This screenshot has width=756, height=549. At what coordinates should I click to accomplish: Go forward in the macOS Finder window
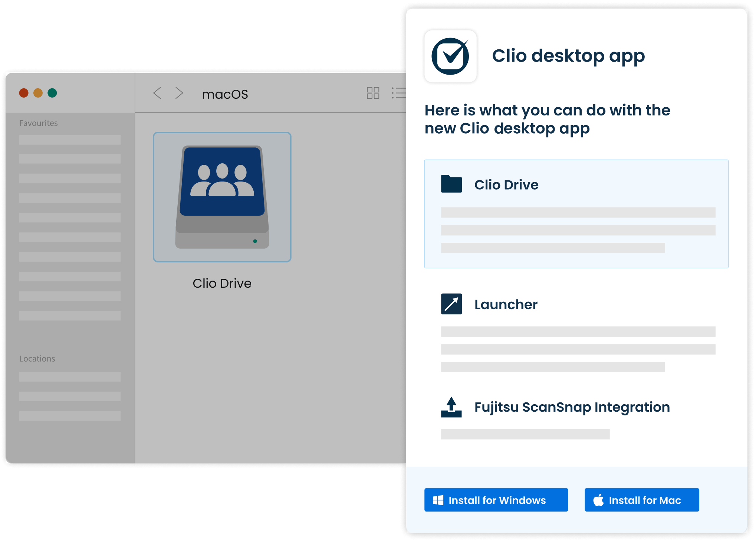[x=179, y=93]
